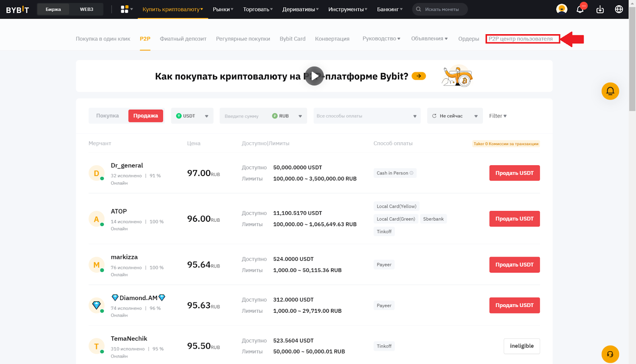This screenshot has height=364, width=636.
Task: Sell USDT to markizza
Action: (x=514, y=265)
